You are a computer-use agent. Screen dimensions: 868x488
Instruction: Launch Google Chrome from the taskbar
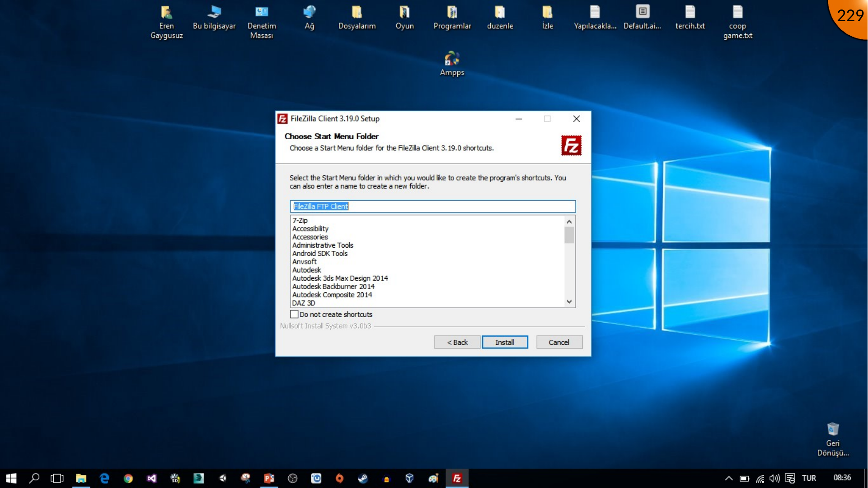coord(128,478)
